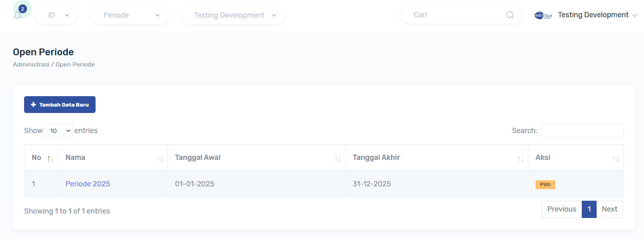Screen dimensions: 644x240
Task: Sort table by No column arrows
Action: coord(50,159)
